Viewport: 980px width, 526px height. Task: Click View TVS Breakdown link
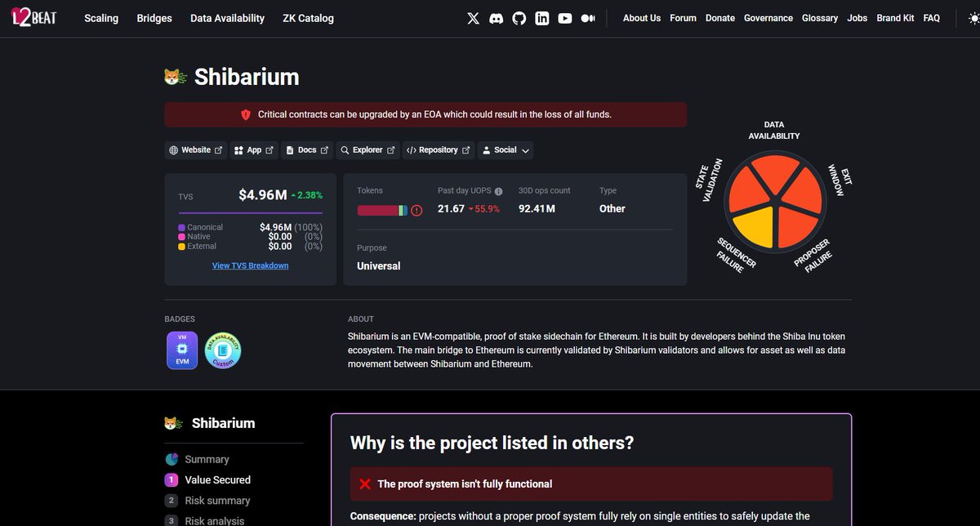click(250, 265)
